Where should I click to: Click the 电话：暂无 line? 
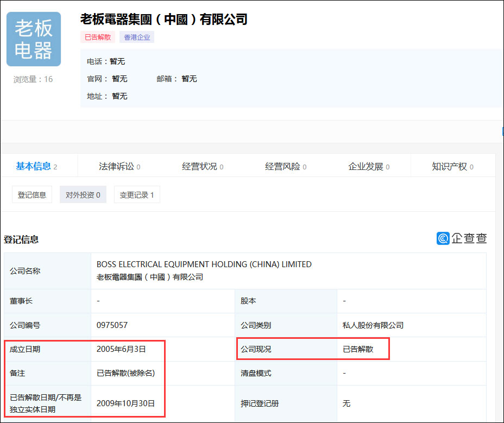106,61
